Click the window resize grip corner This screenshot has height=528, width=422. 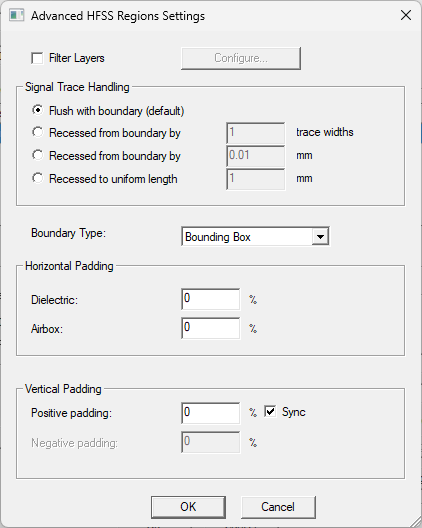(x=415, y=521)
